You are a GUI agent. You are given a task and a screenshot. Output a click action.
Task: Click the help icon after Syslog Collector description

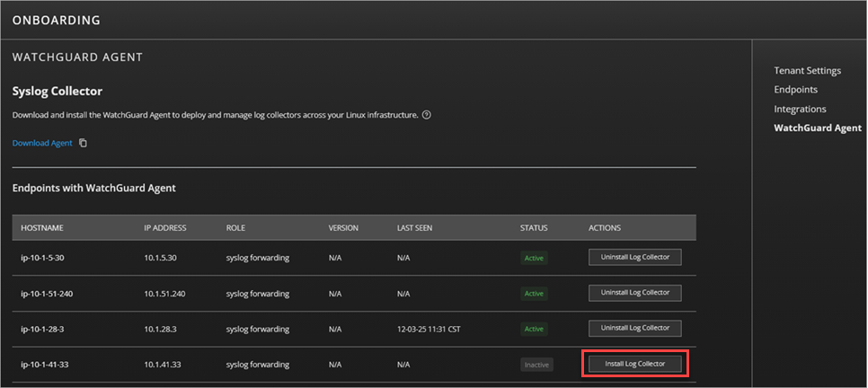(x=426, y=116)
